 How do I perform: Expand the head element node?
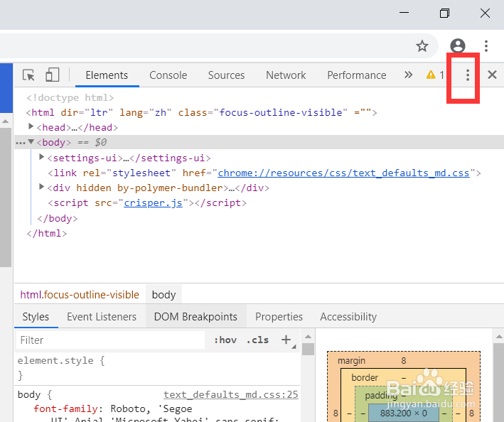[x=31, y=126]
